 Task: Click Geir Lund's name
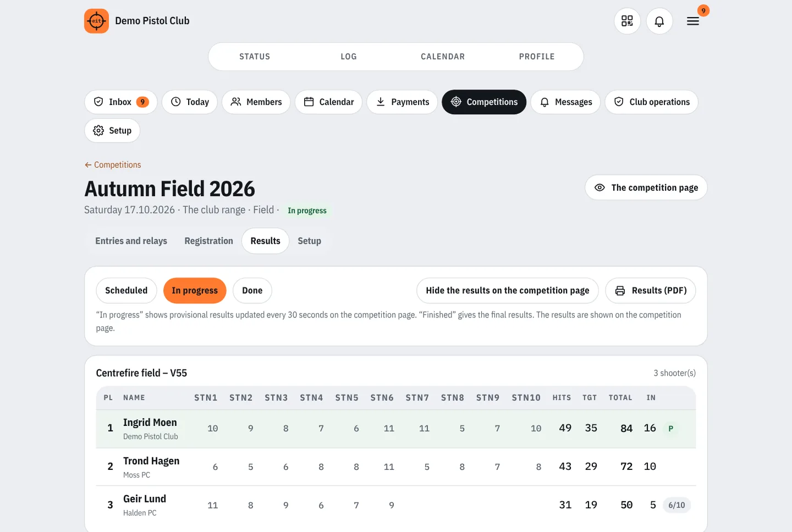(145, 499)
